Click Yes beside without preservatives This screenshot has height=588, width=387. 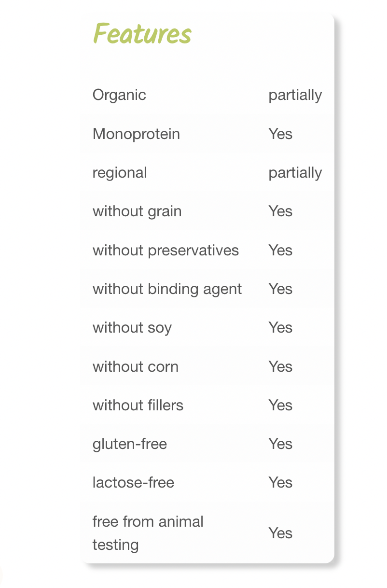tap(280, 250)
